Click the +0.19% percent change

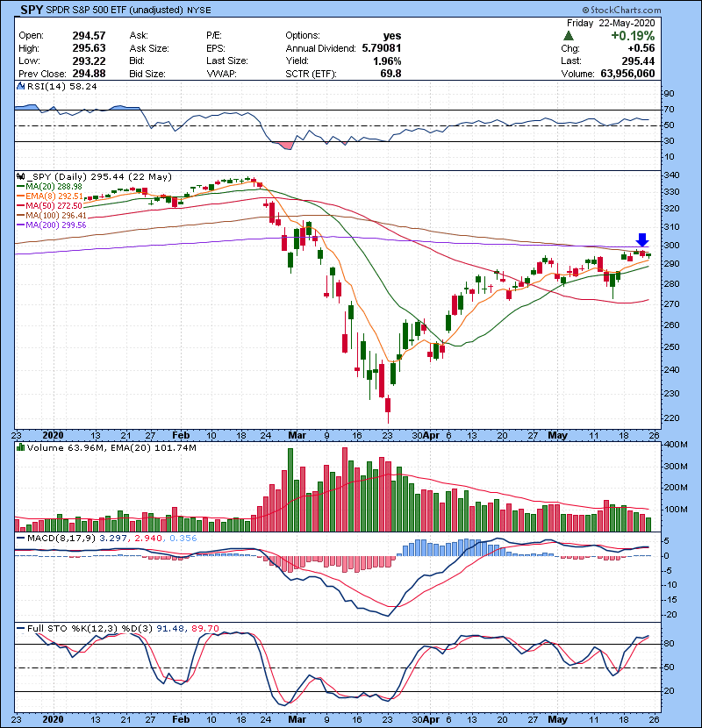click(633, 36)
